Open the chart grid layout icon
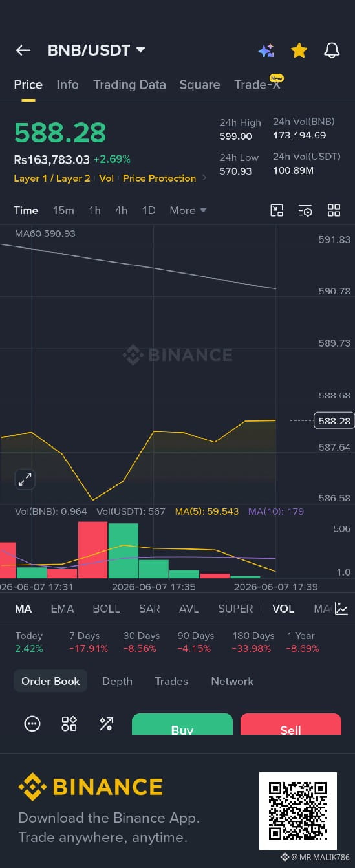This screenshot has width=355, height=868. [x=334, y=210]
